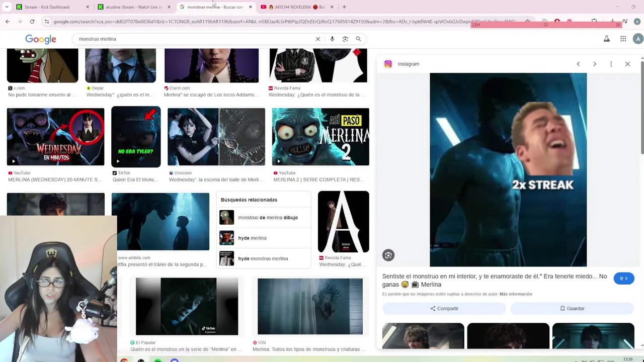
Task: Close the Kick Dashboard tab
Action: coord(88,7)
